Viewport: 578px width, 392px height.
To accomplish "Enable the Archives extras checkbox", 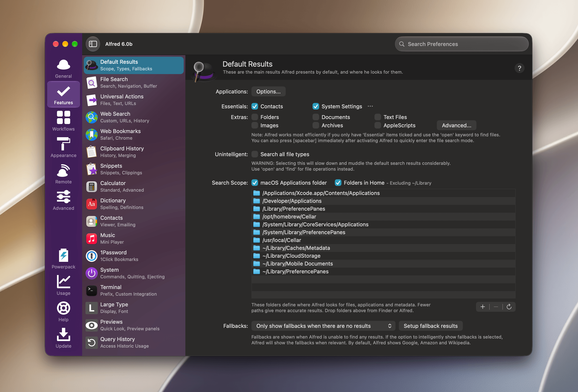I will tap(316, 125).
